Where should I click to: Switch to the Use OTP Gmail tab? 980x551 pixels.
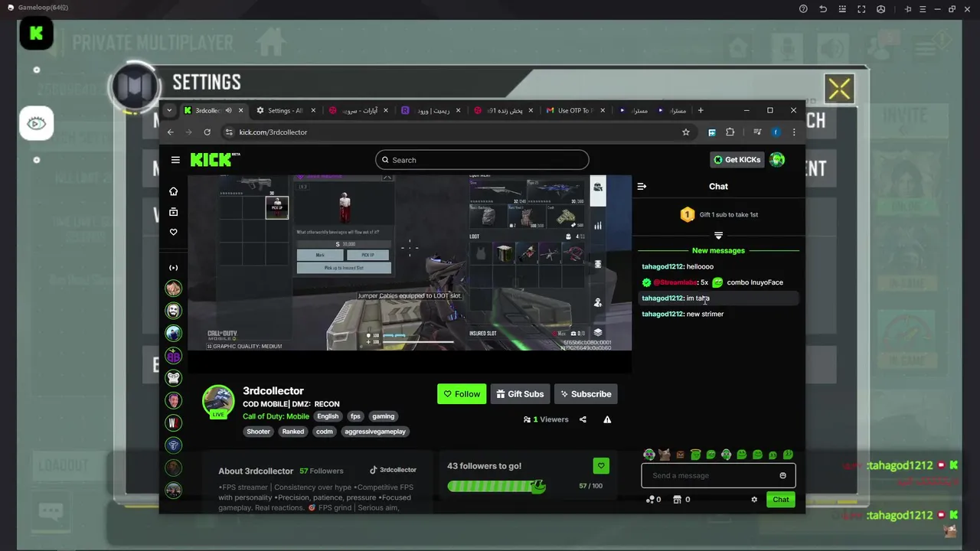[x=574, y=110]
